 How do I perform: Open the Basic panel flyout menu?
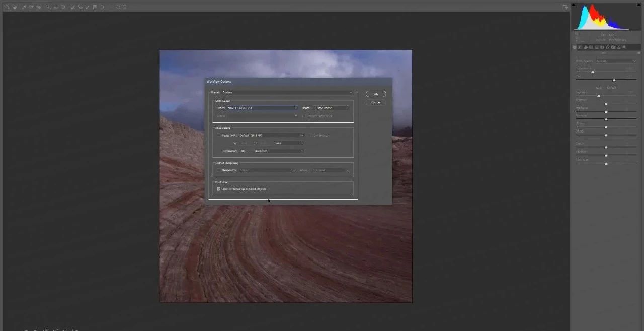(638, 53)
